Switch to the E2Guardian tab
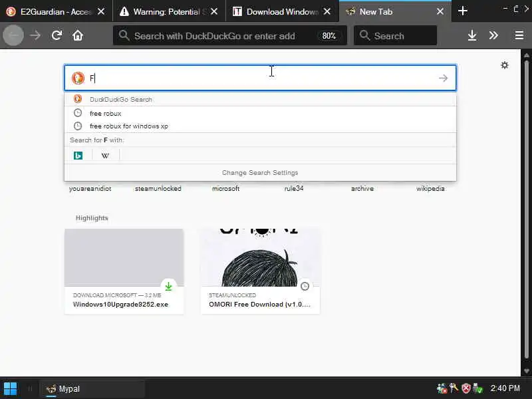Screen dimensions: 532x399 pos(56,11)
